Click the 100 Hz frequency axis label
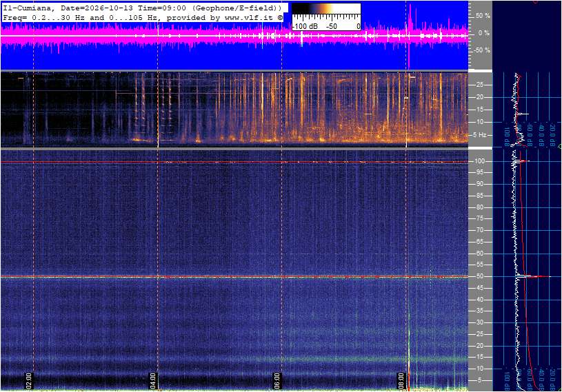Viewport: 562px width, 392px height. 479,161
